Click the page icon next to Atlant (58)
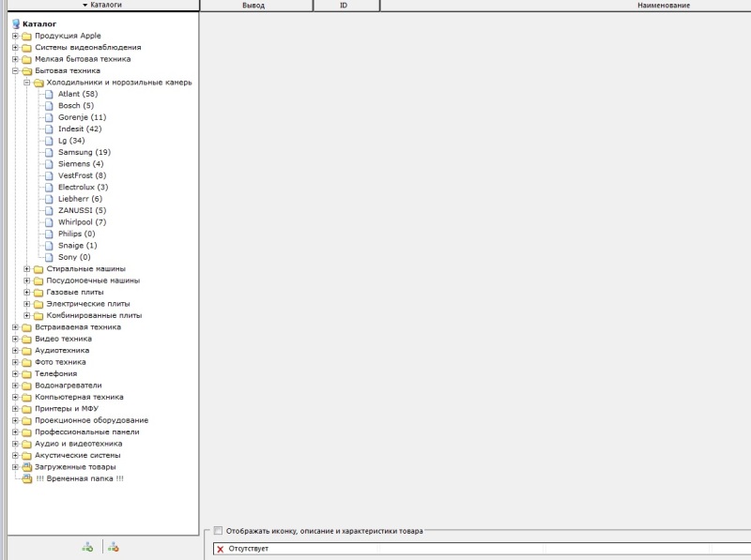The image size is (751, 560). coord(49,95)
